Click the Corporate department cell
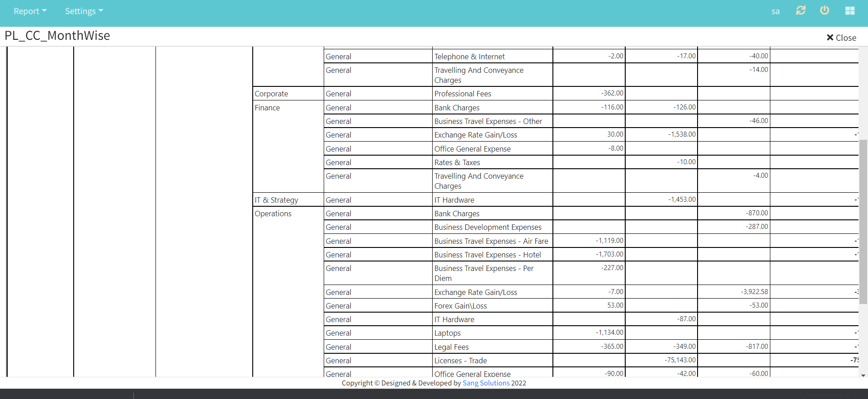 (271, 94)
